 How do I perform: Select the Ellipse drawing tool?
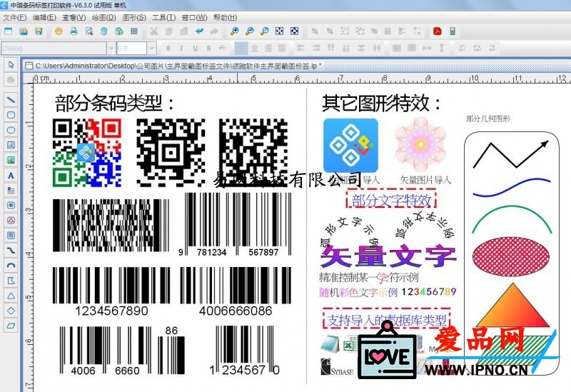click(x=11, y=130)
